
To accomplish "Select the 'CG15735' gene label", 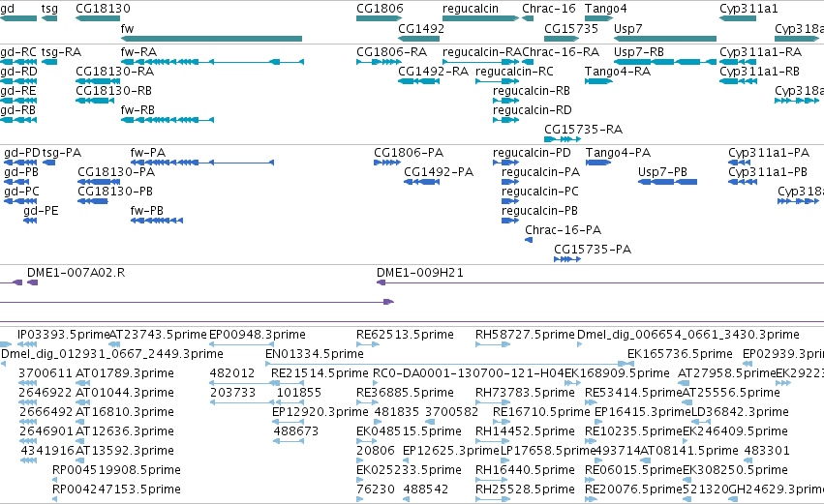I will [571, 28].
